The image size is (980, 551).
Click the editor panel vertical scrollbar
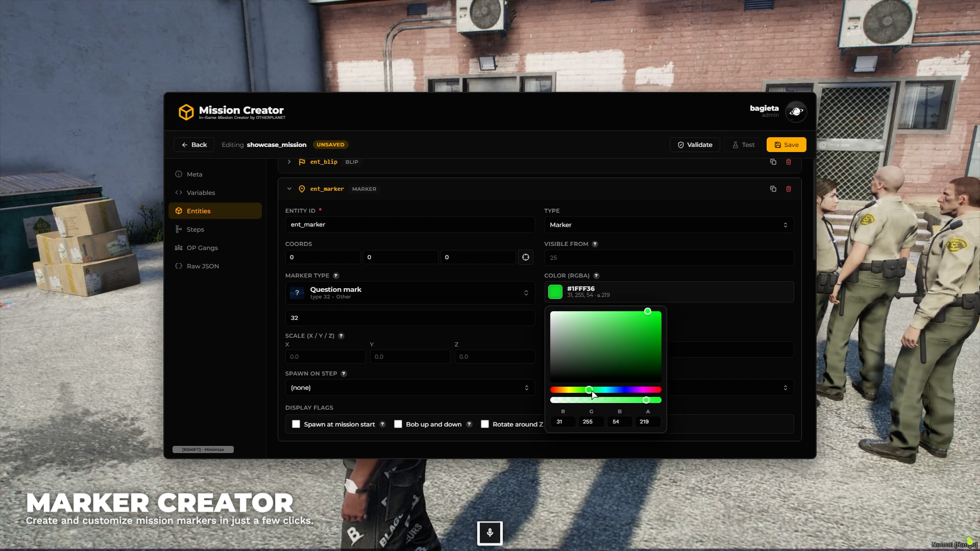tap(814, 209)
